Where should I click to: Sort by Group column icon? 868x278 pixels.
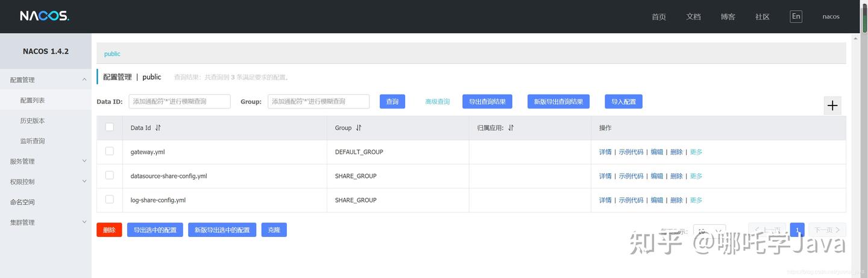coord(359,128)
